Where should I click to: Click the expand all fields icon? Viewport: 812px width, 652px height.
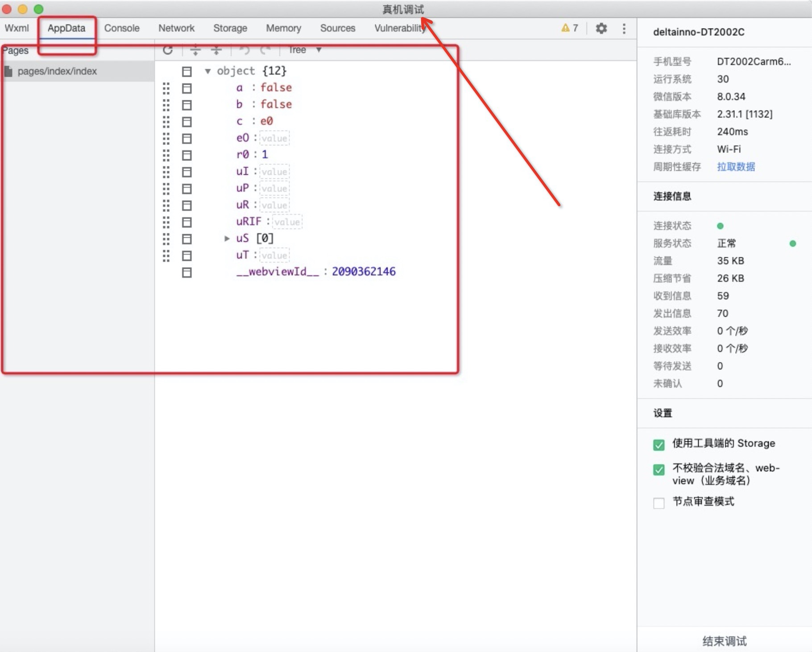tap(195, 50)
